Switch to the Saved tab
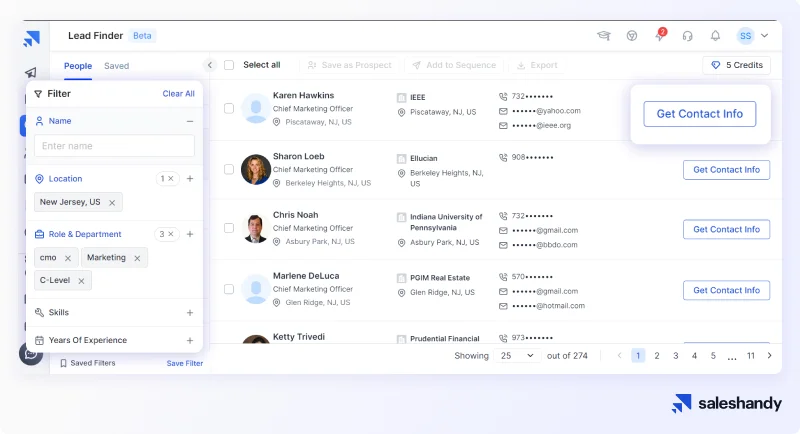This screenshot has width=800, height=434. click(116, 66)
